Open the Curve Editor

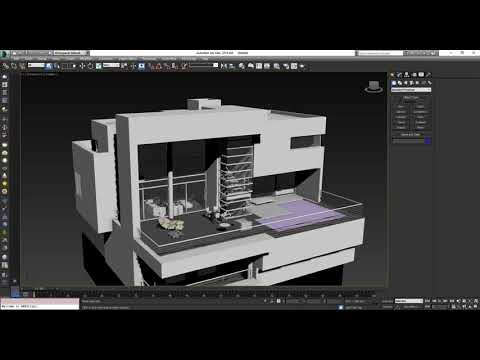click(x=259, y=66)
